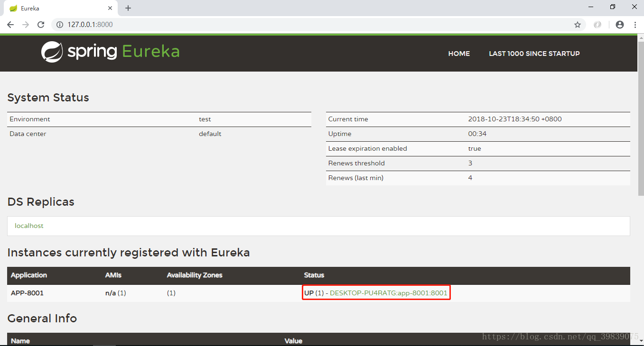Close the Eureka tab

[x=110, y=8]
